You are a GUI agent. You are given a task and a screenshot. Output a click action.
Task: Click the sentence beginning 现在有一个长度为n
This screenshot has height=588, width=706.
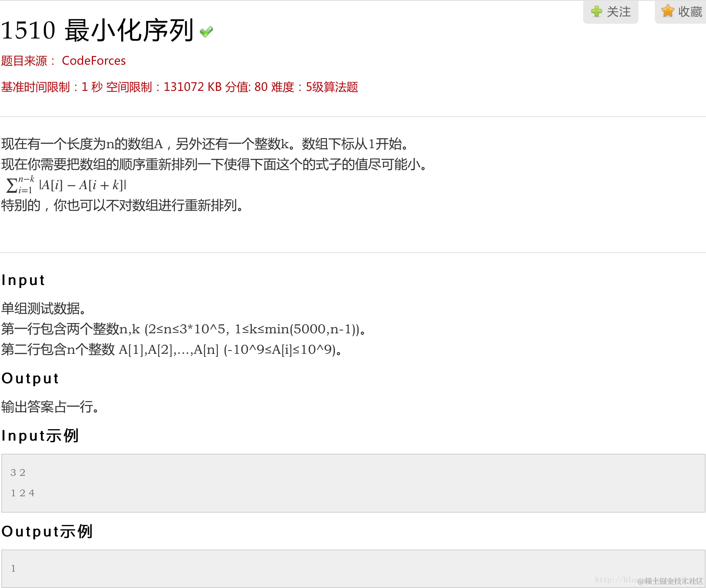click(205, 144)
